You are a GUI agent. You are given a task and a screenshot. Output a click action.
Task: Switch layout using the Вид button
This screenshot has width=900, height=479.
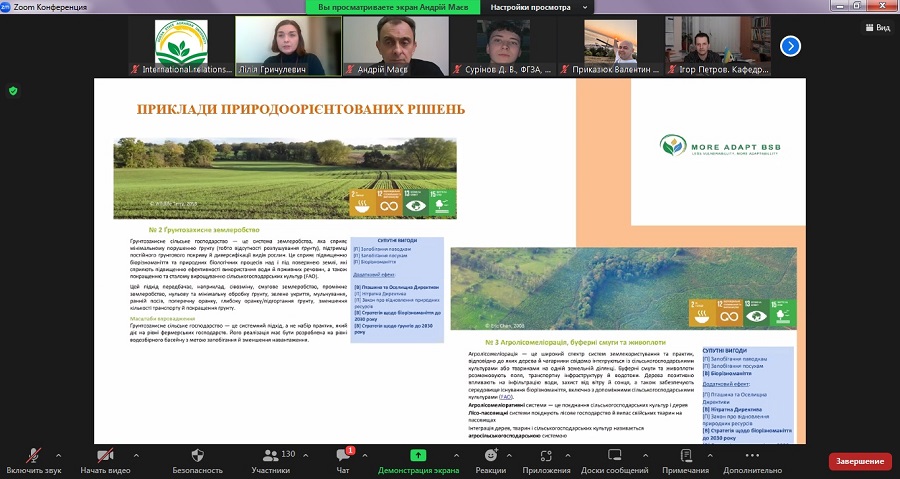[x=875, y=28]
